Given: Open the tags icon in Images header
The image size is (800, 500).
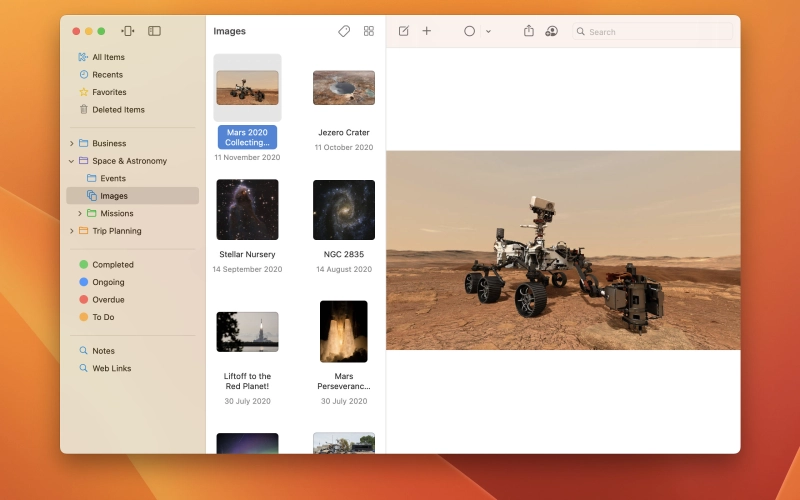Looking at the screenshot, I should pos(344,31).
